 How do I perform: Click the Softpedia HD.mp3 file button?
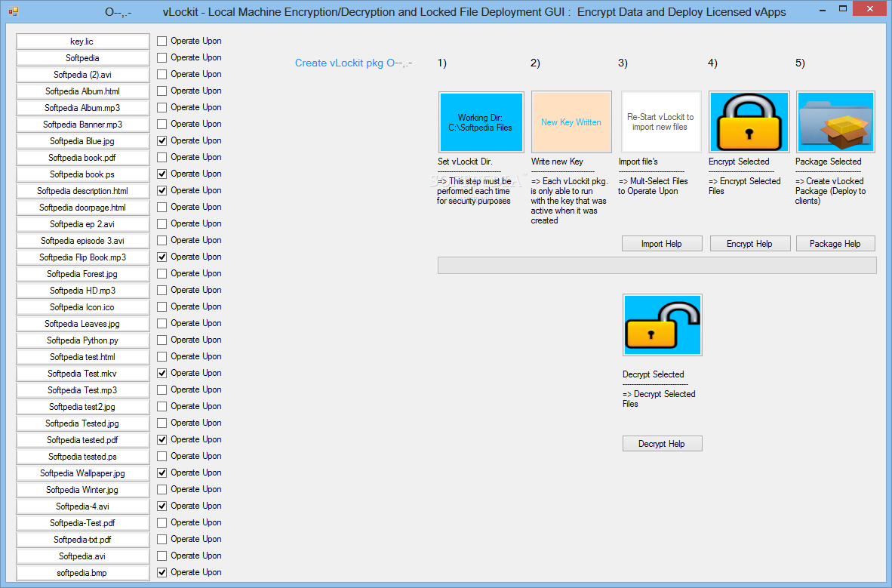coord(82,291)
